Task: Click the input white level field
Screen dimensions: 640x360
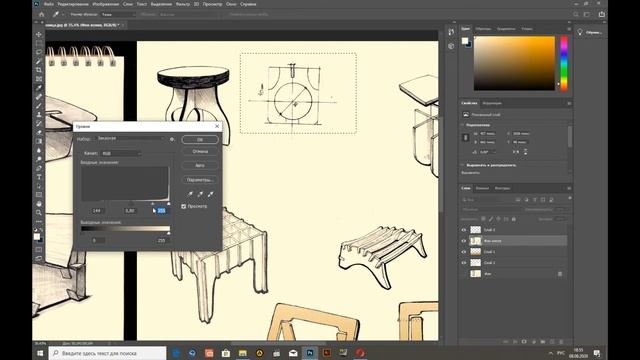Action: (161, 211)
